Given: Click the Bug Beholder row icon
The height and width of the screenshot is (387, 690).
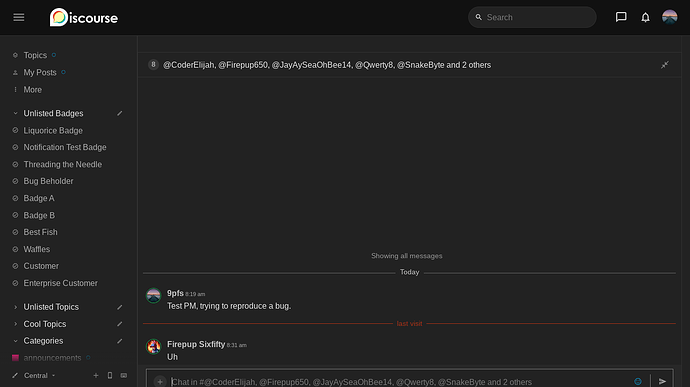Looking at the screenshot, I should pos(15,181).
